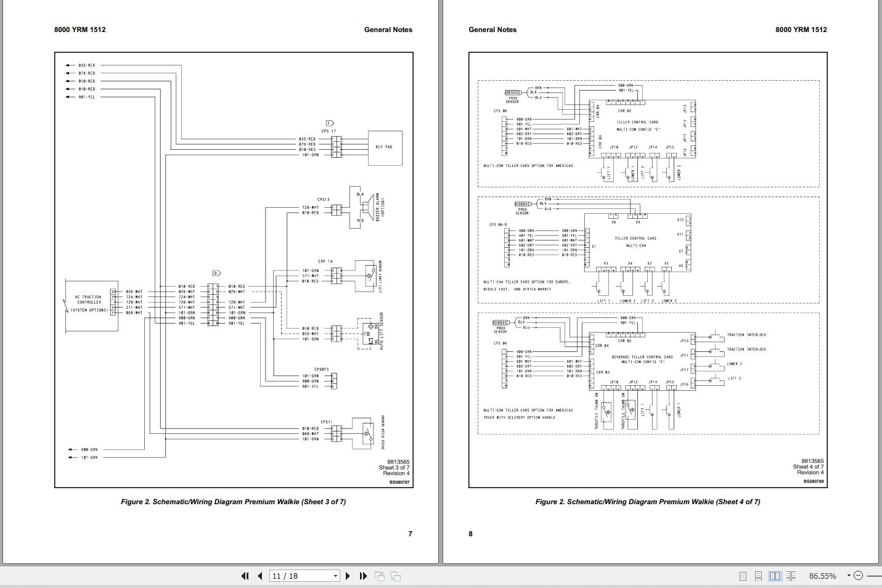Rotate the page counterclockwise

click(380, 576)
